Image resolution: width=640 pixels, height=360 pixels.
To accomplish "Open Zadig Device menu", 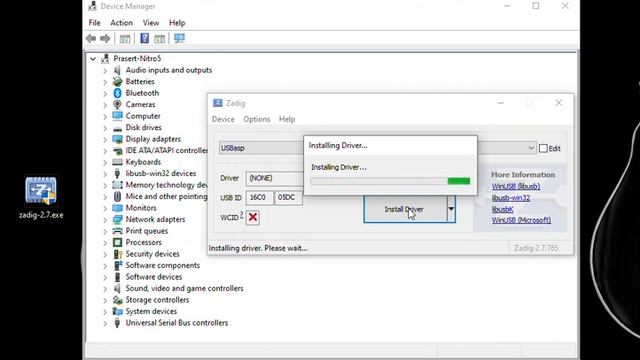I will click(x=223, y=119).
